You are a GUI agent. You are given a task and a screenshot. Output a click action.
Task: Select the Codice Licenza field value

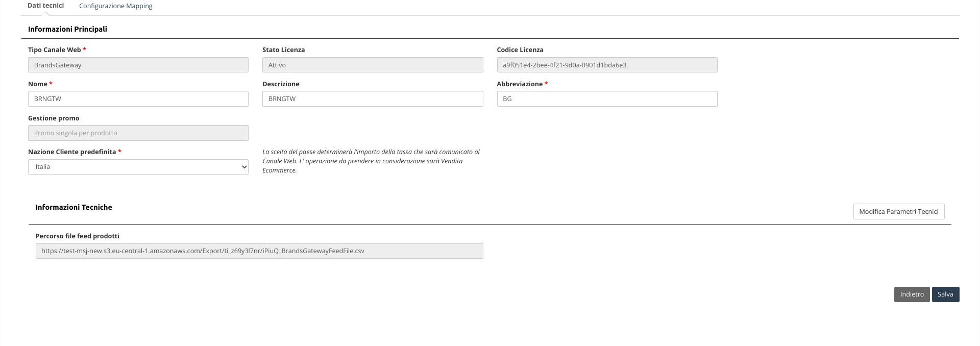pos(607,65)
